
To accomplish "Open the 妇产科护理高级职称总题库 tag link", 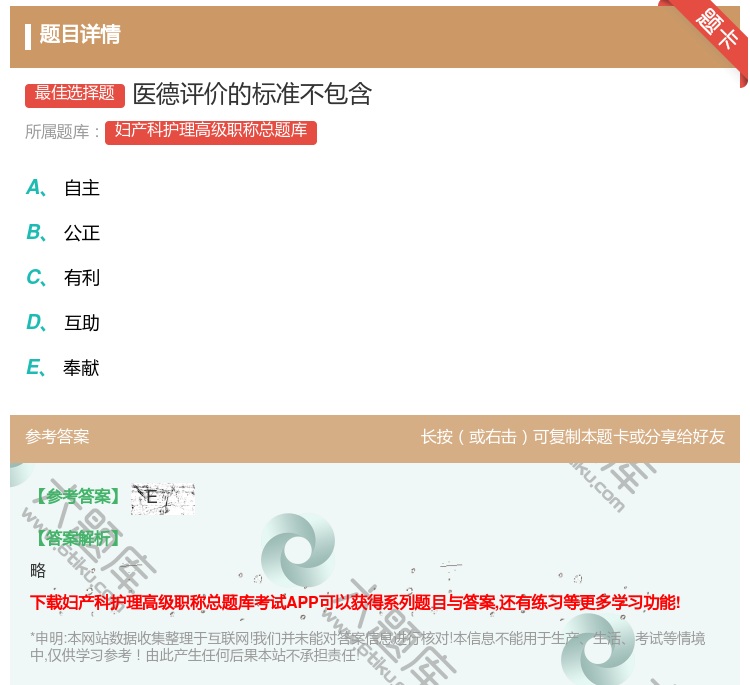I will tap(210, 132).
